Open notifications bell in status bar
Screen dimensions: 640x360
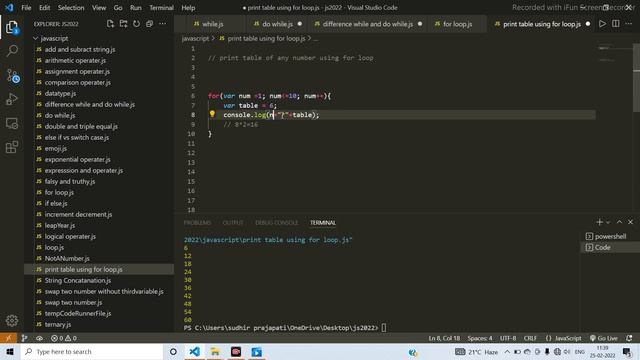click(x=629, y=338)
